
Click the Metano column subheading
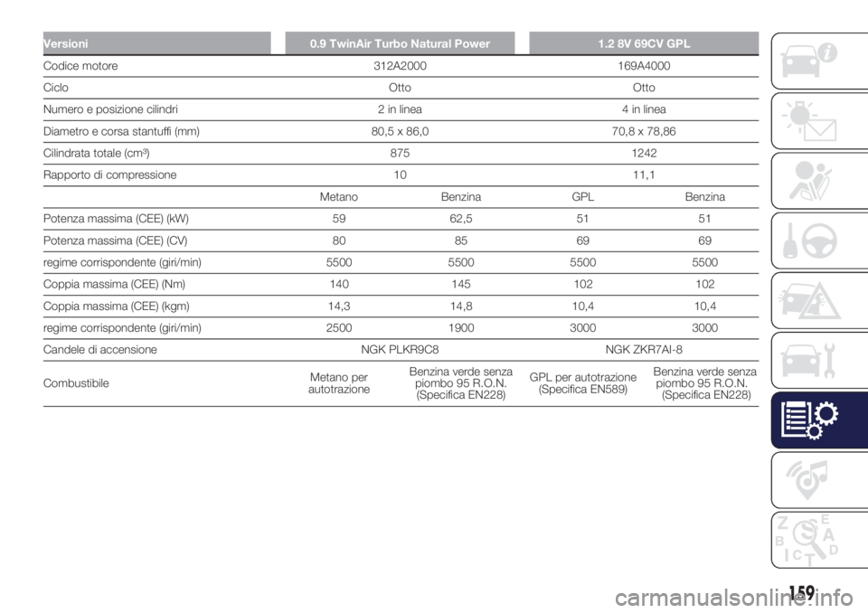(x=339, y=195)
